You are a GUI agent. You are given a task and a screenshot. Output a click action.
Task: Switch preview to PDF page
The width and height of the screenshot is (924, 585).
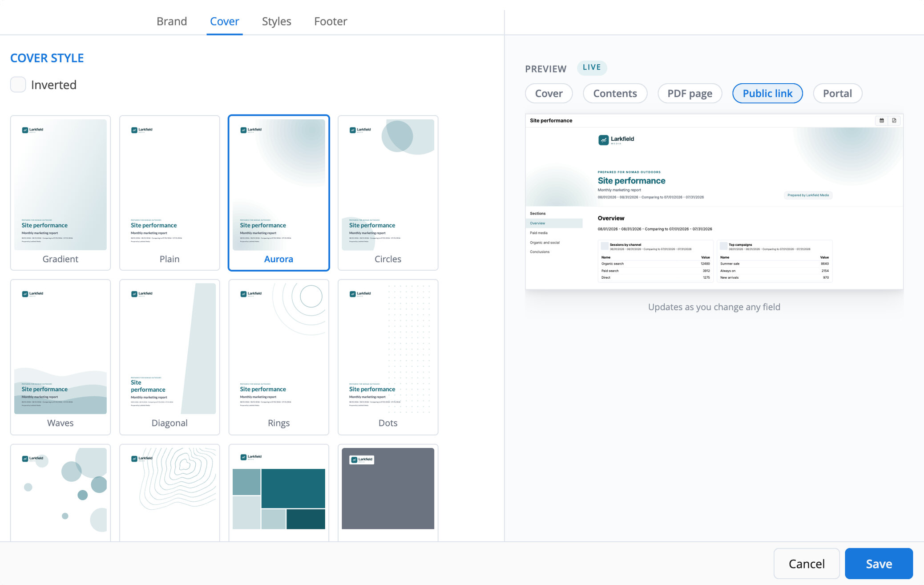(x=690, y=93)
